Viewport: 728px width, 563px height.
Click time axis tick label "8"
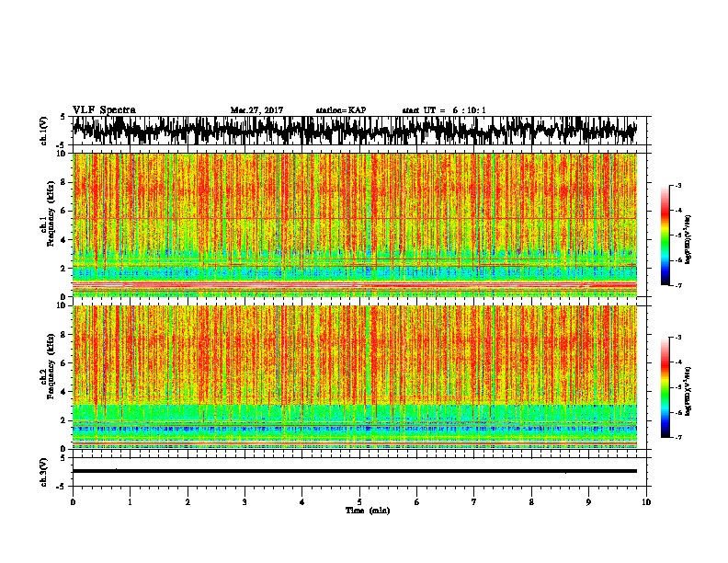tap(531, 502)
